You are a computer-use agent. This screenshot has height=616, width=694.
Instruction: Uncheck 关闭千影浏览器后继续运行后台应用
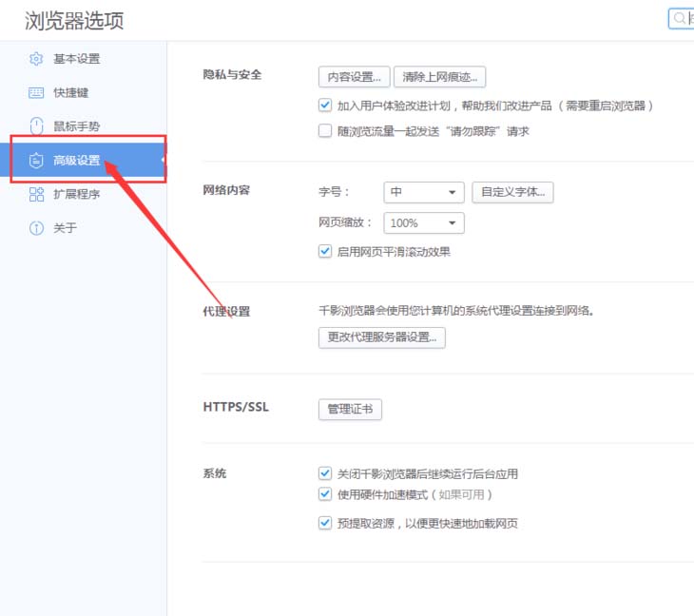pos(325,473)
